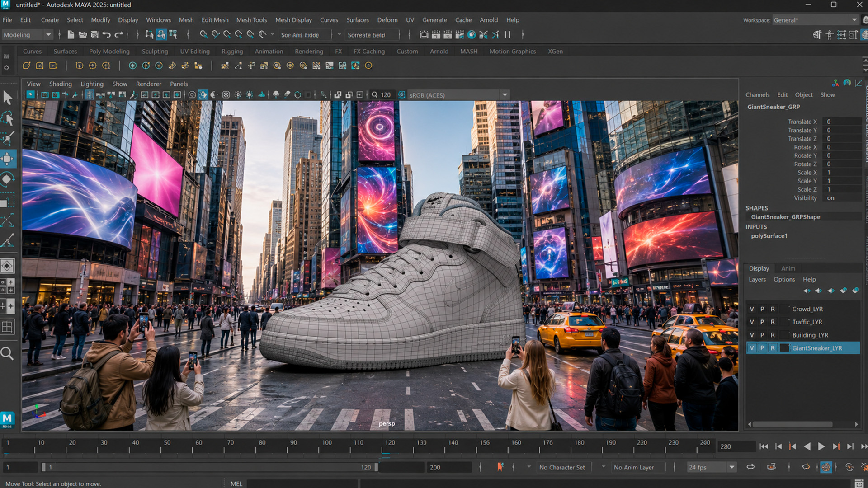This screenshot has height=488, width=868.
Task: Click the Maya logo at bottom left
Action: [7, 419]
